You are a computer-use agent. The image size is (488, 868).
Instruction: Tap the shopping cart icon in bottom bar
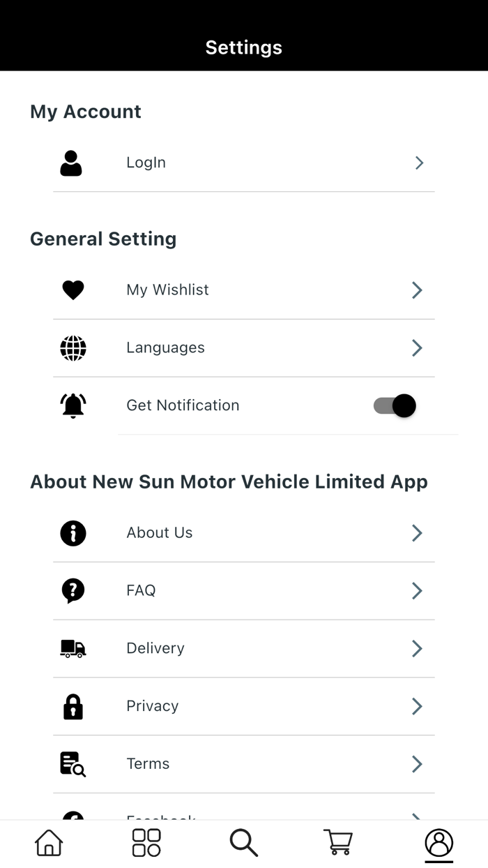click(x=337, y=842)
